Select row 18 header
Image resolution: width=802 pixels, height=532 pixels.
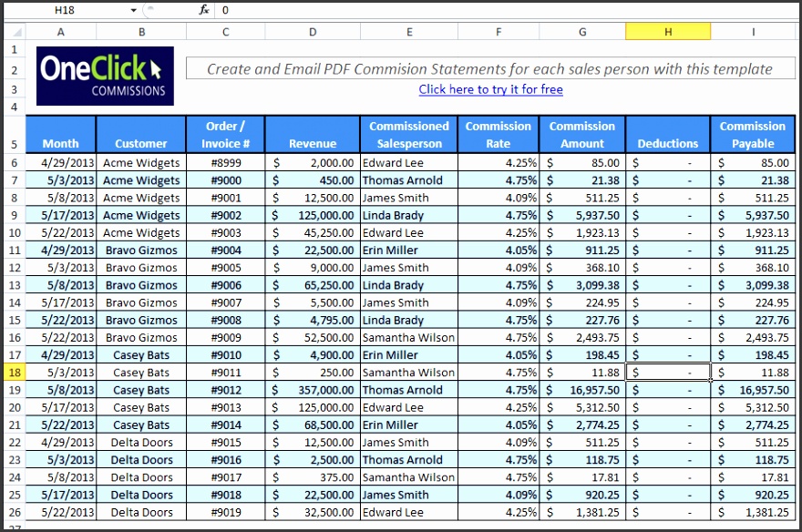(x=15, y=373)
